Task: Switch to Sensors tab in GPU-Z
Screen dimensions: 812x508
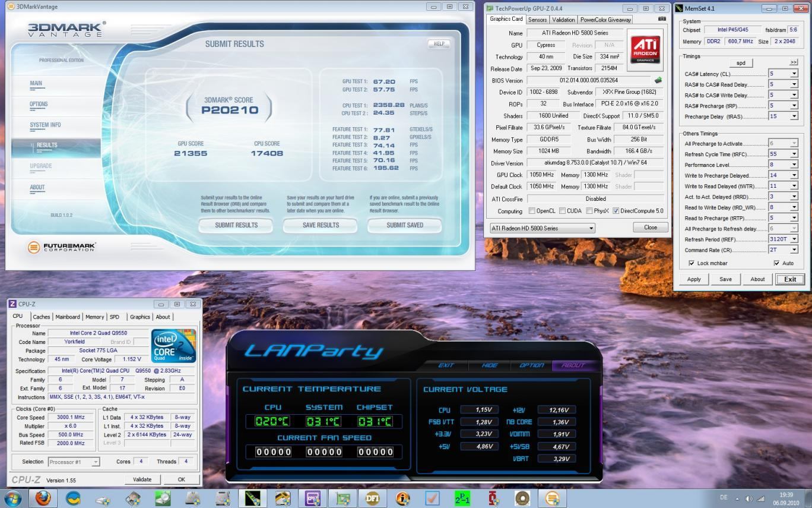Action: pyautogui.click(x=537, y=20)
